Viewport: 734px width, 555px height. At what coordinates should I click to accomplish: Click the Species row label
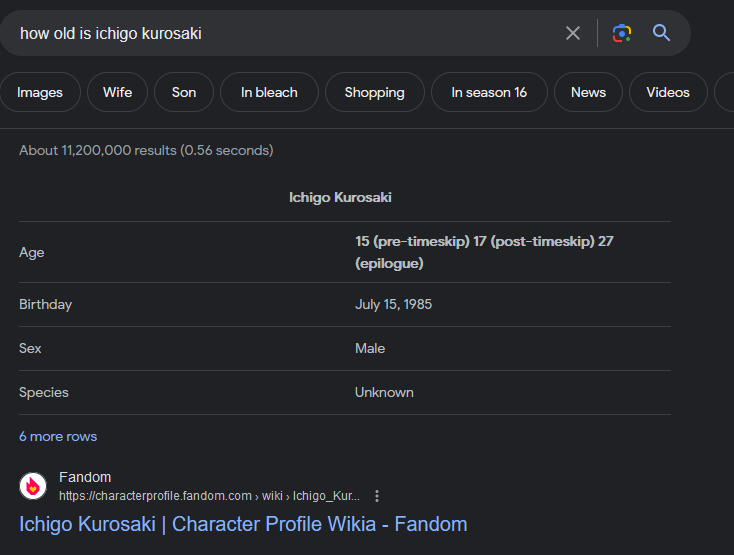click(44, 393)
